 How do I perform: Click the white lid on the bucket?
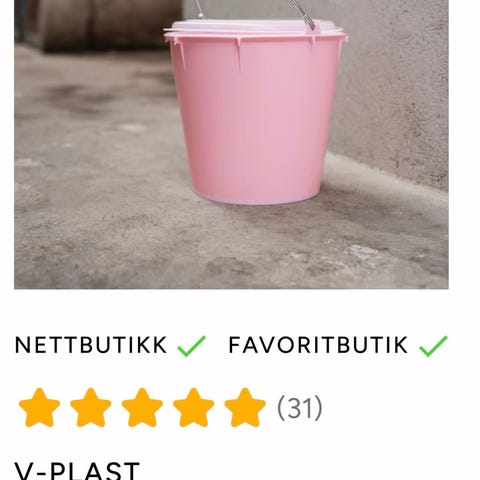click(x=253, y=27)
